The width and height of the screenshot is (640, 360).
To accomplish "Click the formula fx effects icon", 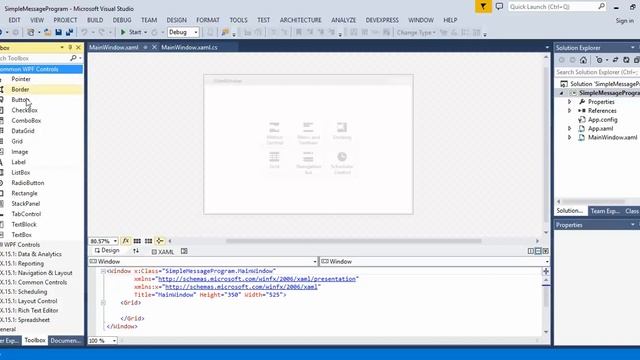I will (x=126, y=241).
